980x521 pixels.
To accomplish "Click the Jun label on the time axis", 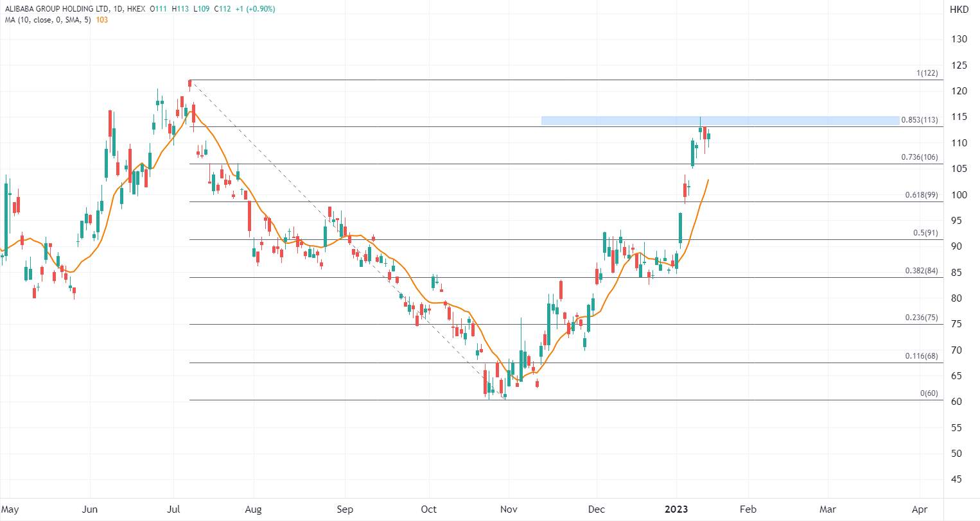I will point(91,509).
